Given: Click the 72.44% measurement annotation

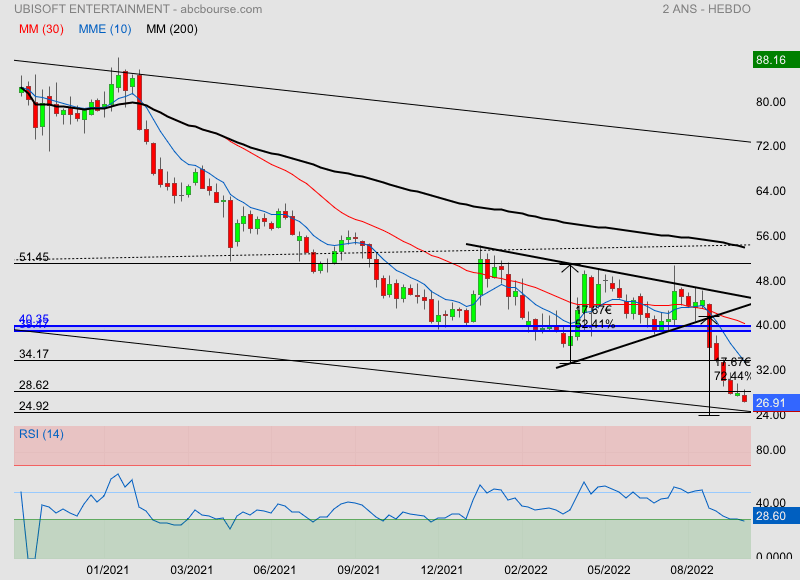Looking at the screenshot, I should tap(732, 376).
